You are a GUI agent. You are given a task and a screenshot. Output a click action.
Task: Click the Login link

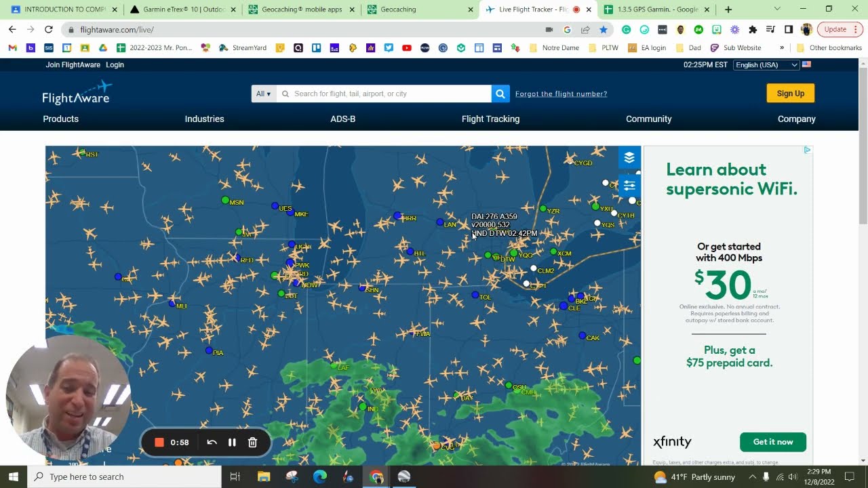pos(115,65)
